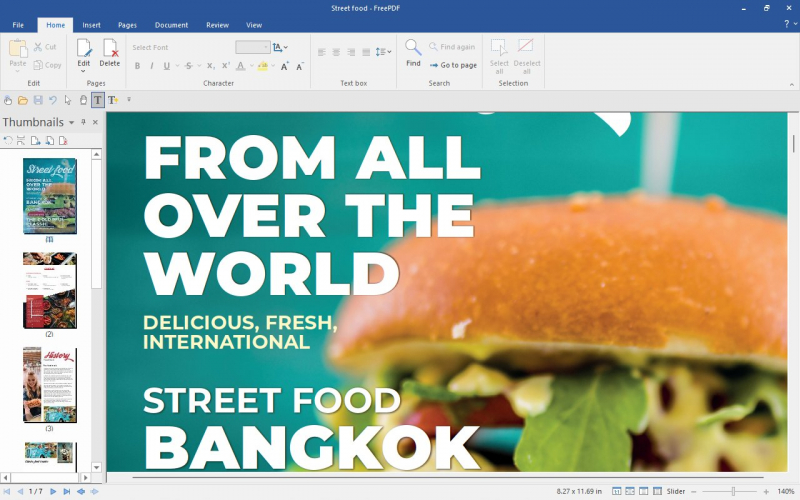Click Deselect all
Viewport: 800px width, 500px height.
(527, 56)
